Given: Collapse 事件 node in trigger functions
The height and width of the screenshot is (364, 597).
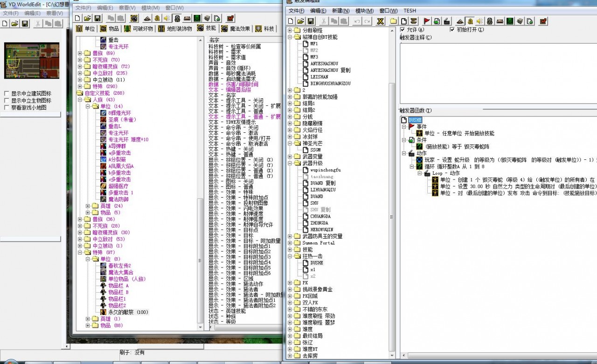Looking at the screenshot, I should (x=404, y=126).
